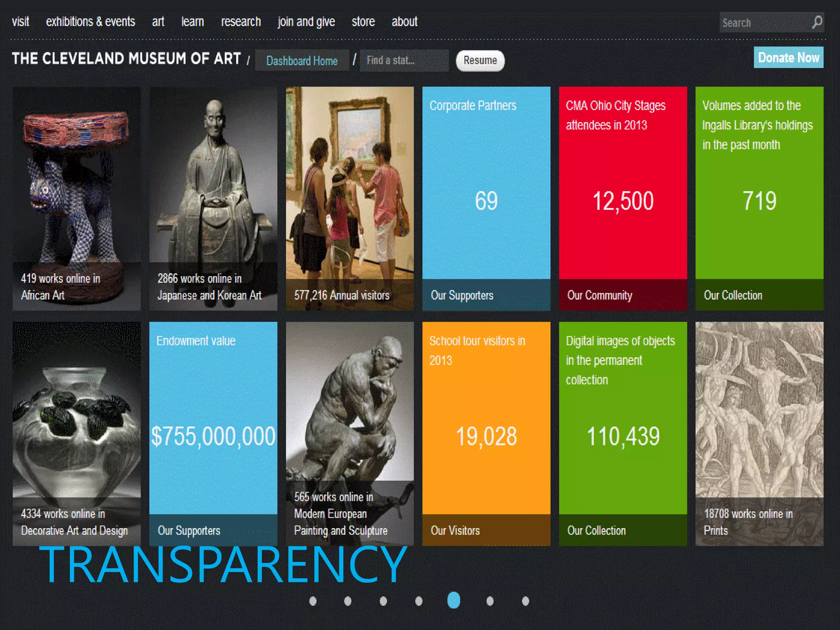Select CMA Ohio City Stages tile
840x630 pixels.
coord(623,199)
